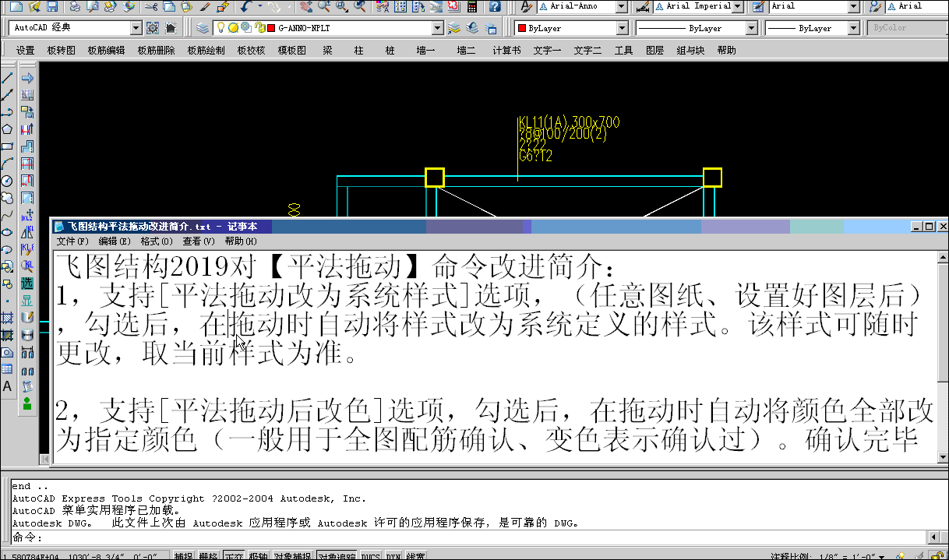The width and height of the screenshot is (949, 560).
Task: Open the 设置 menu
Action: 26,51
